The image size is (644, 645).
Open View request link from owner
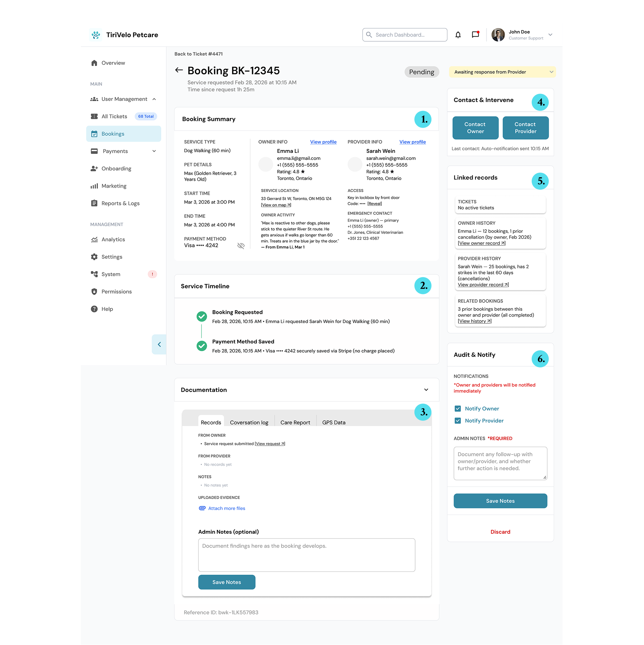click(270, 444)
